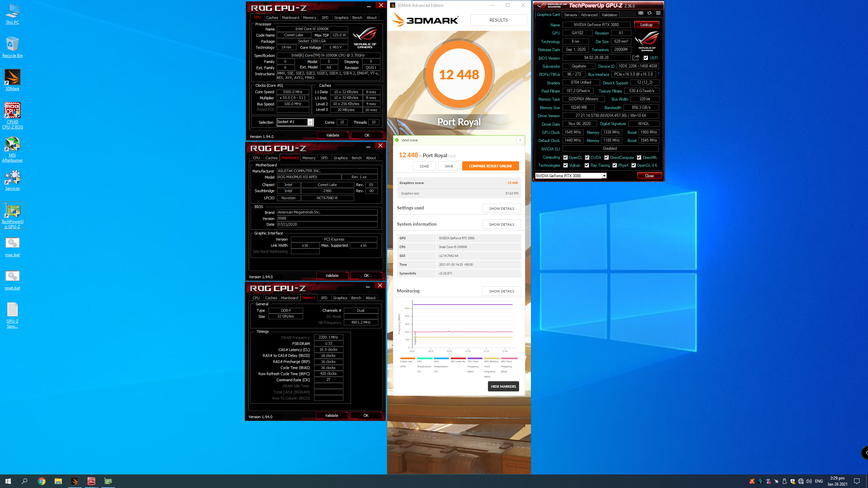Click the ENG language indicator in tray
The height and width of the screenshot is (488, 868).
coord(819,481)
